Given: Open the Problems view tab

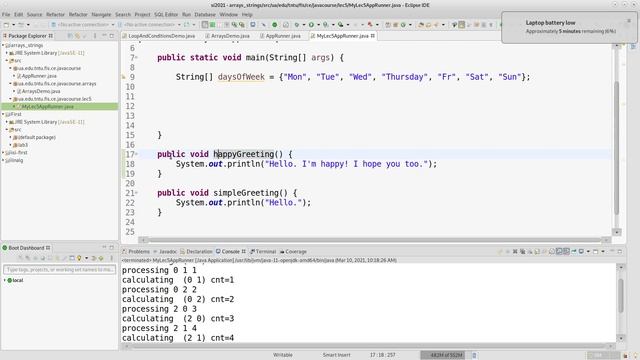Looking at the screenshot, I should (x=136, y=251).
